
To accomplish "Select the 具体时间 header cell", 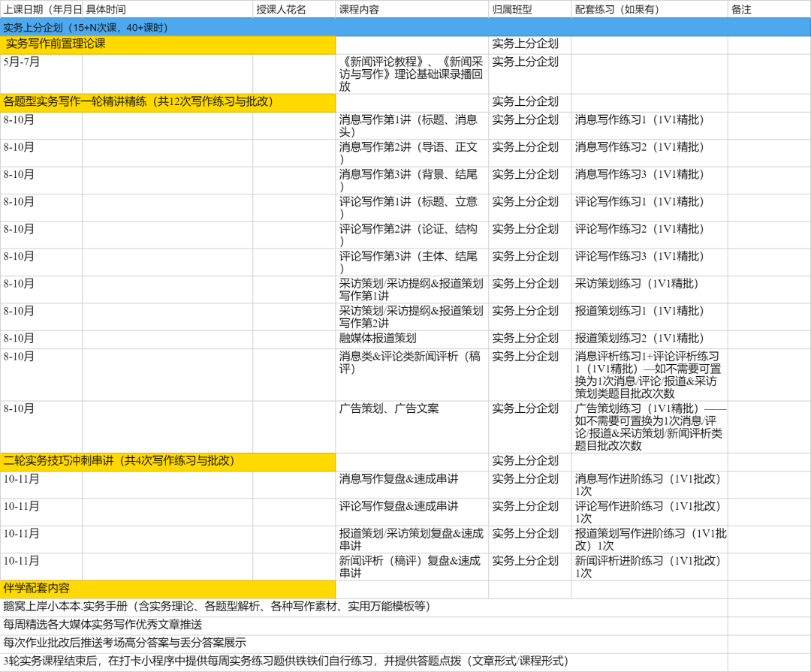I will click(167, 9).
